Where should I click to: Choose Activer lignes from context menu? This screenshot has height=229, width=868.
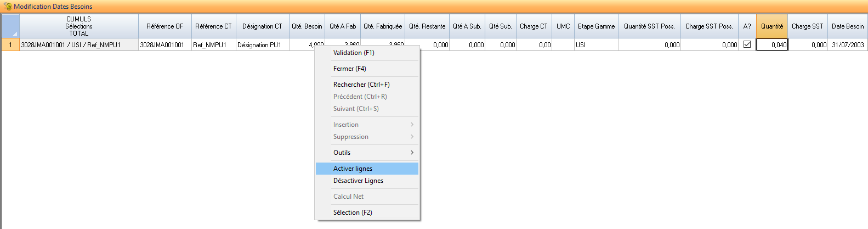click(366, 169)
